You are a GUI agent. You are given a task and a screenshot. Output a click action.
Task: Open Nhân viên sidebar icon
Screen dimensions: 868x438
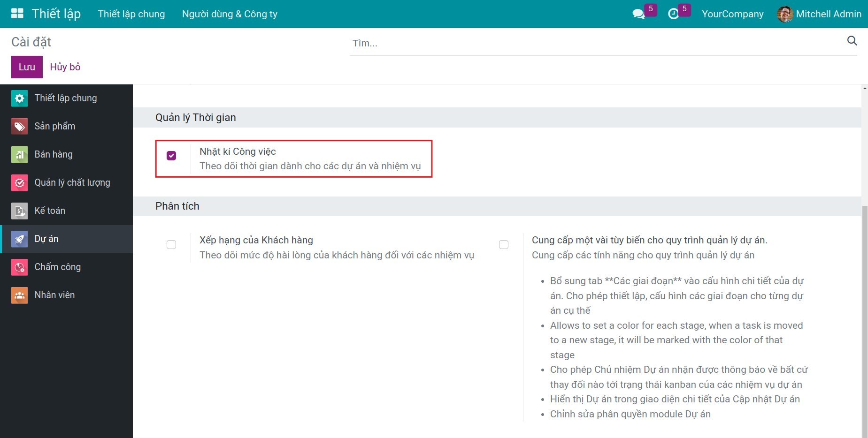[x=19, y=295]
